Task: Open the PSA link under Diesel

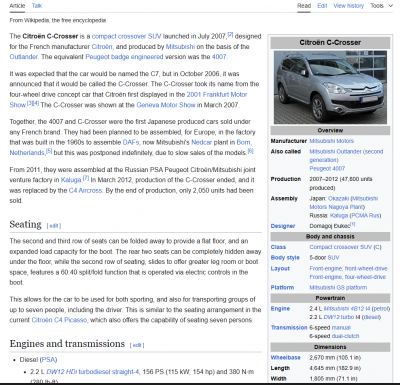Action: [49, 360]
